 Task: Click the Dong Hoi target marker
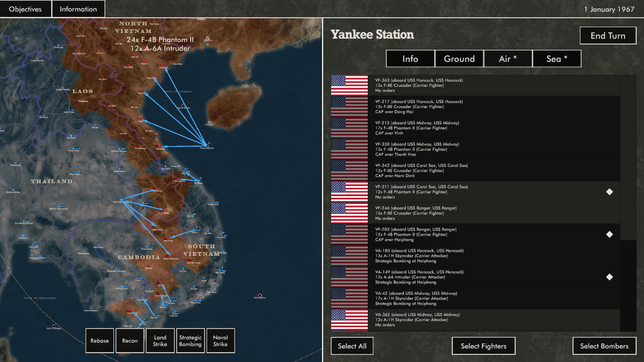(x=160, y=147)
